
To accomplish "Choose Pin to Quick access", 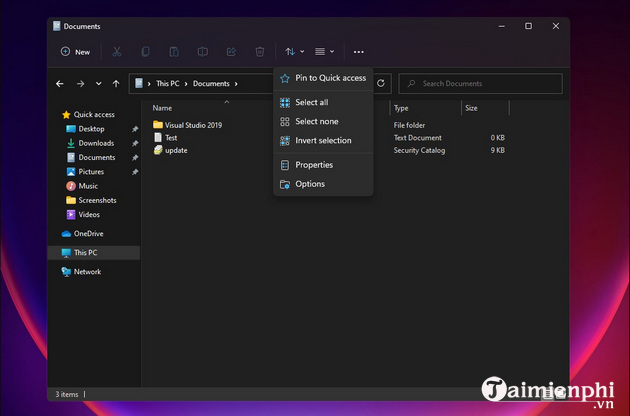I will [x=323, y=78].
